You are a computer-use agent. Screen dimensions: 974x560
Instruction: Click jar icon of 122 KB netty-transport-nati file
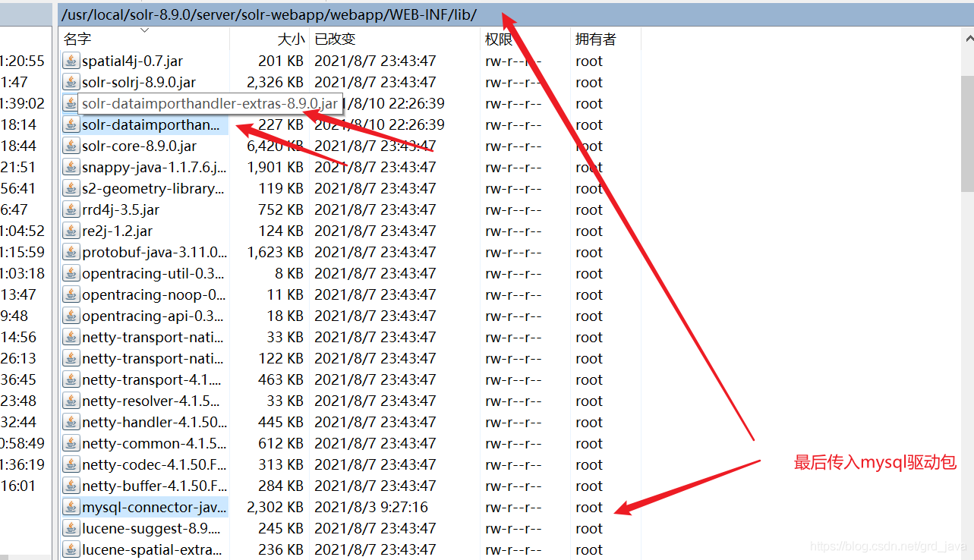click(71, 358)
